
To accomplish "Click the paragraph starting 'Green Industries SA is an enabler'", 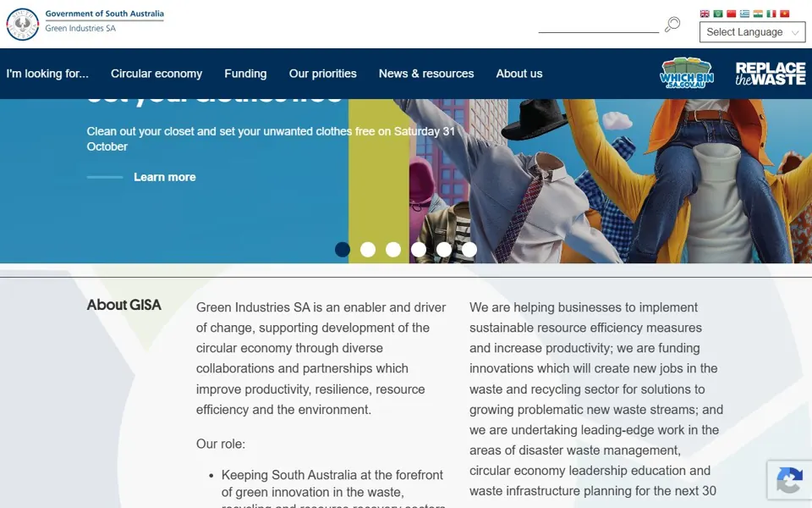I will (x=321, y=358).
